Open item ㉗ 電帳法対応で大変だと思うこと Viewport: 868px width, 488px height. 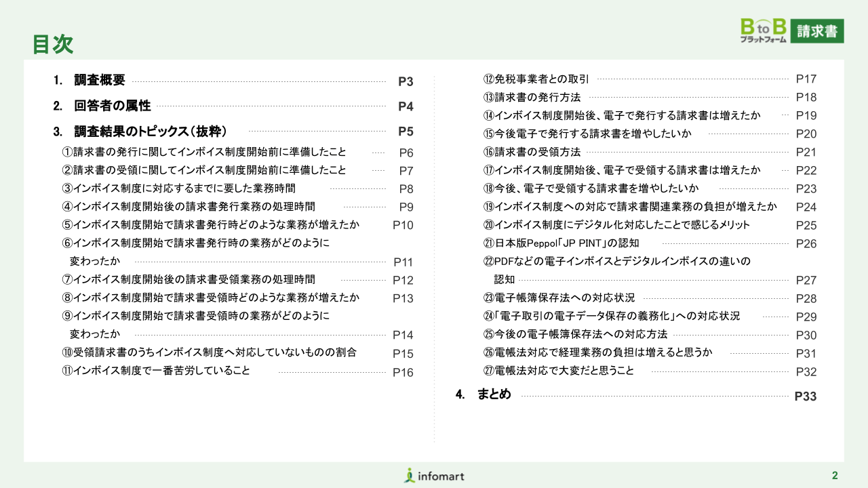coord(559,371)
